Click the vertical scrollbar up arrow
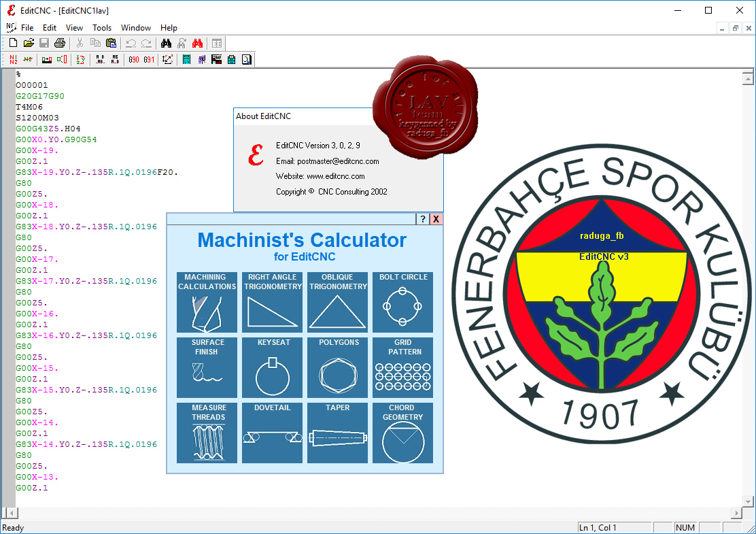The width and height of the screenshot is (756, 534). coord(748,78)
